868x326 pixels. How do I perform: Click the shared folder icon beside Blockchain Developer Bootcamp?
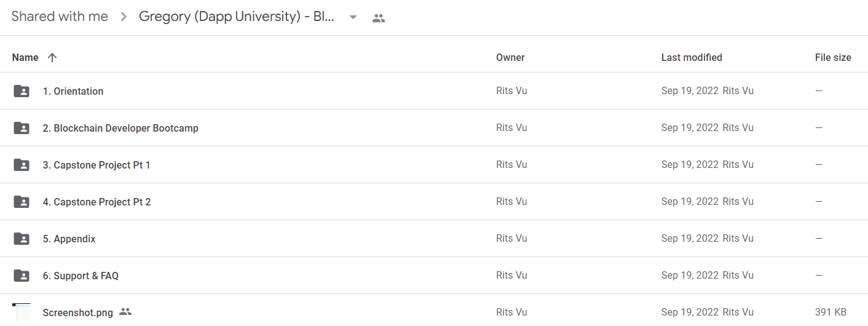[22, 128]
